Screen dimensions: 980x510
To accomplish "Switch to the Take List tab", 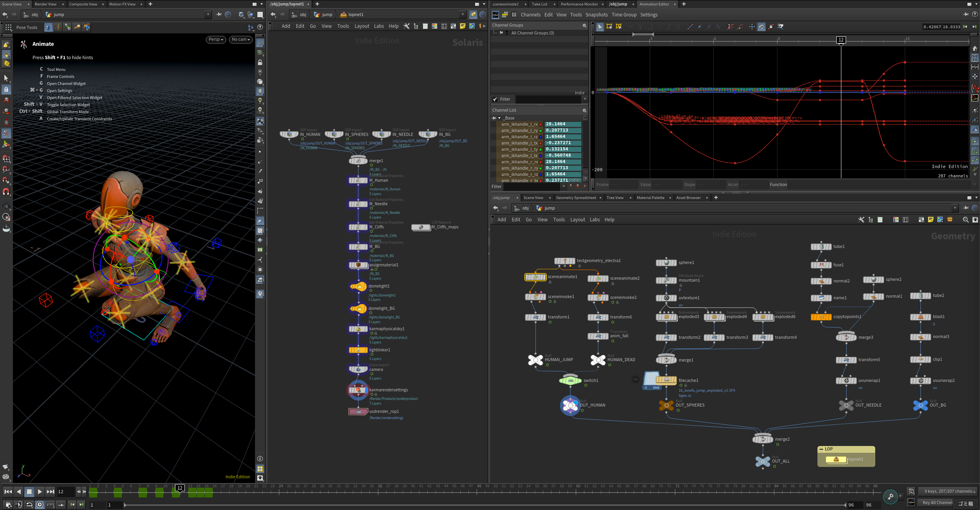I will (x=539, y=4).
